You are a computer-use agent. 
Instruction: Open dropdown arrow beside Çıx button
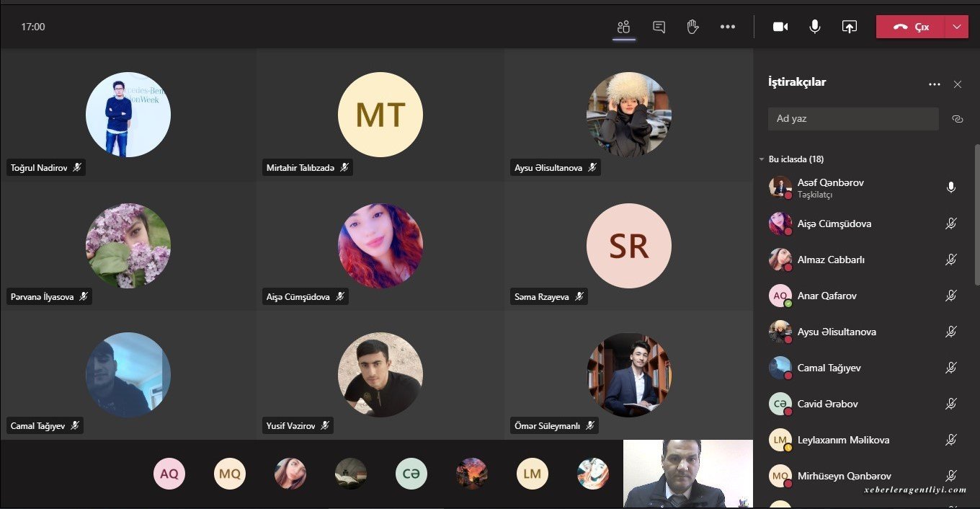[x=957, y=27]
